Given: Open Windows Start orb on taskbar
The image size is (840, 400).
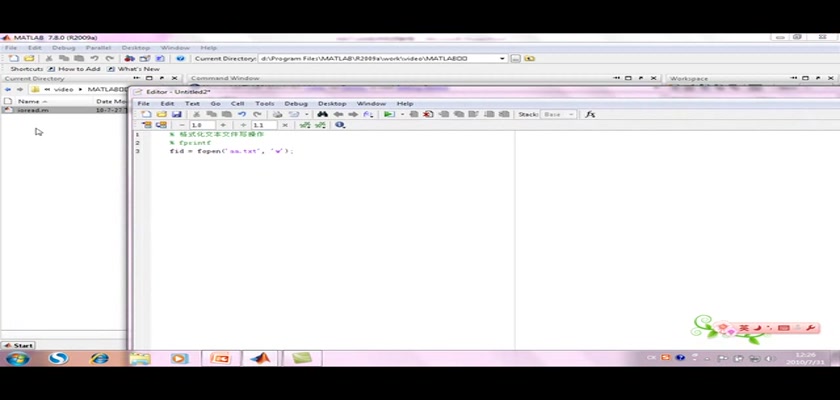Looking at the screenshot, I should click(x=17, y=358).
